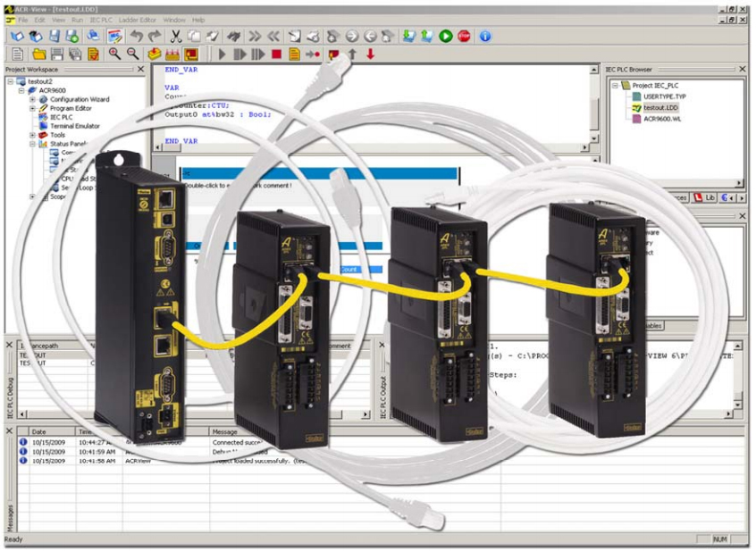Click the Zoom Out magnifier icon
Image resolution: width=756 pixels, height=551 pixels.
pos(132,54)
